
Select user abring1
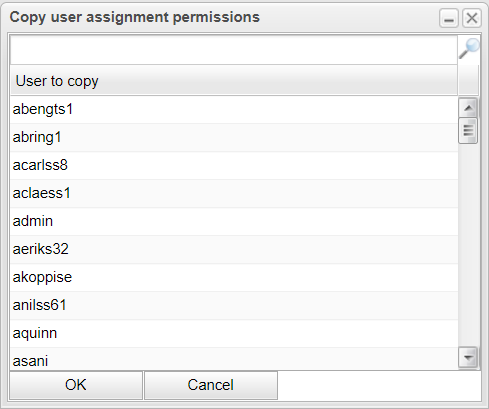[x=234, y=137]
